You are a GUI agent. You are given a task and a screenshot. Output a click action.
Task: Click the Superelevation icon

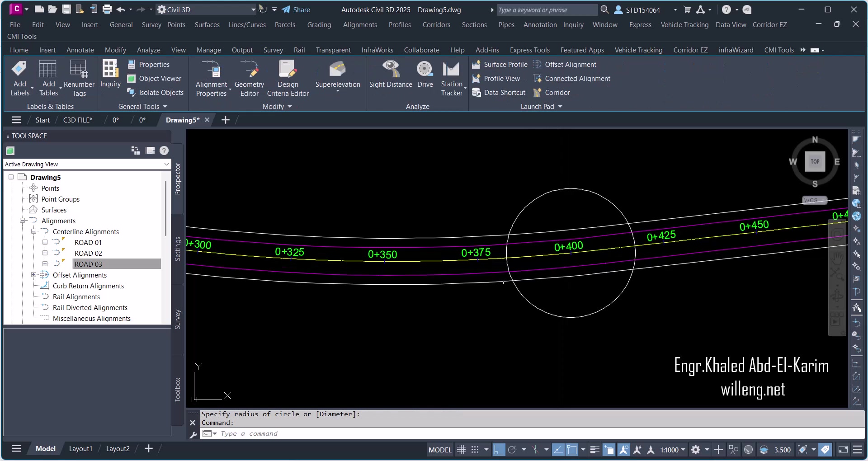[338, 69]
